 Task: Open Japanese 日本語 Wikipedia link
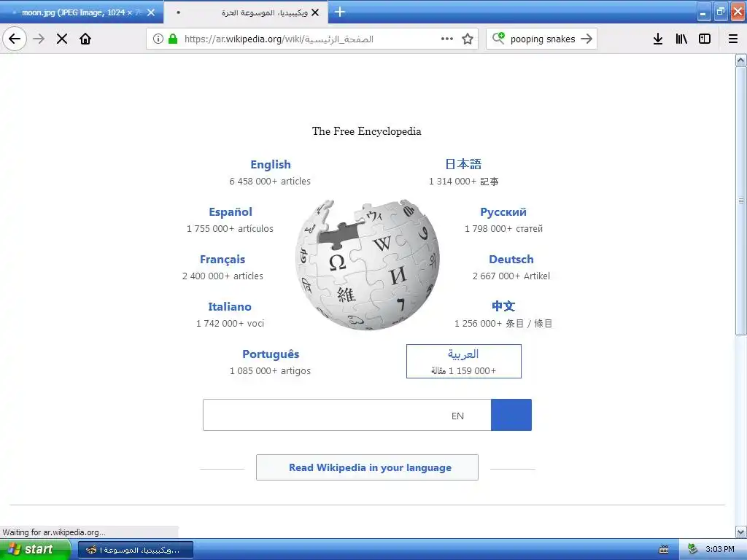(463, 164)
